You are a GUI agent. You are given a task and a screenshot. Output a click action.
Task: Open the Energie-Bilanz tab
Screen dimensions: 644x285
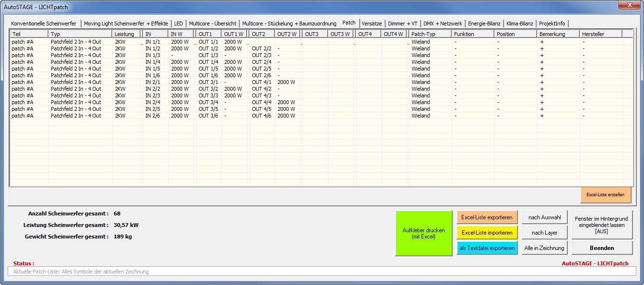coord(484,24)
